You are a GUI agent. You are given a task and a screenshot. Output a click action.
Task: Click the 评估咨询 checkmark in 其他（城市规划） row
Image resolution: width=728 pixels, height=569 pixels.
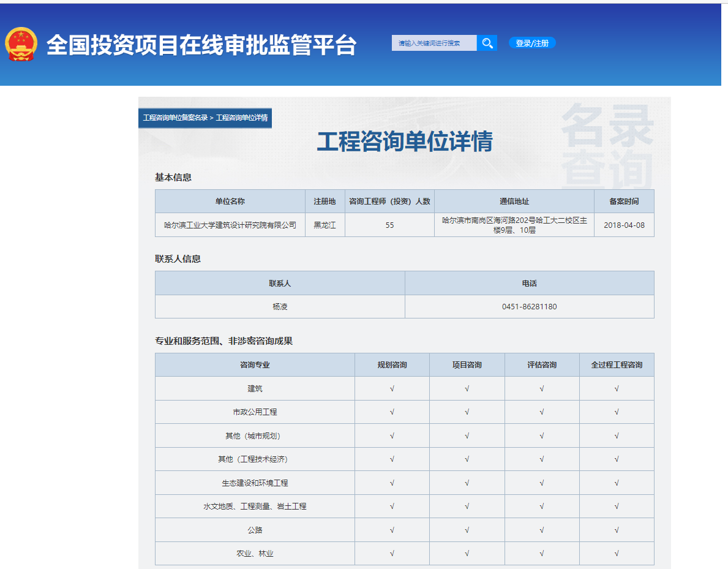(542, 435)
